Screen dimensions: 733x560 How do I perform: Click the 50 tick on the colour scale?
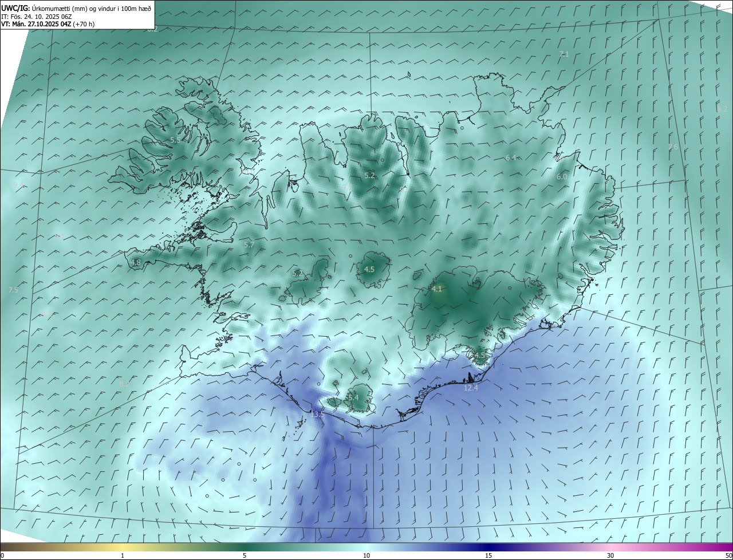pos(728,555)
